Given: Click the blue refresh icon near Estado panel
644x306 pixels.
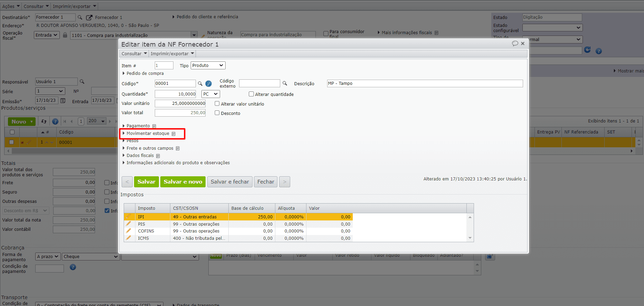Looking at the screenshot, I should point(587,50).
